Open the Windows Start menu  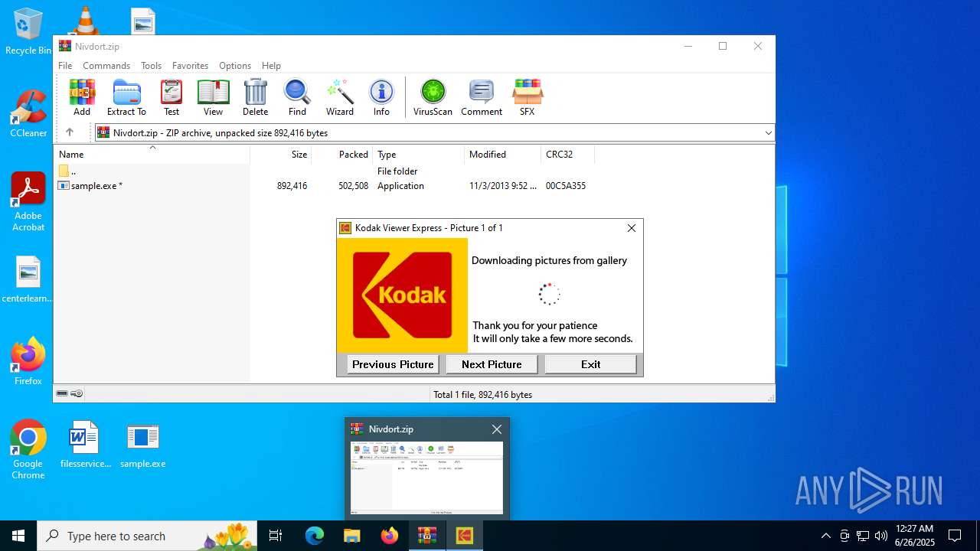tap(18, 536)
